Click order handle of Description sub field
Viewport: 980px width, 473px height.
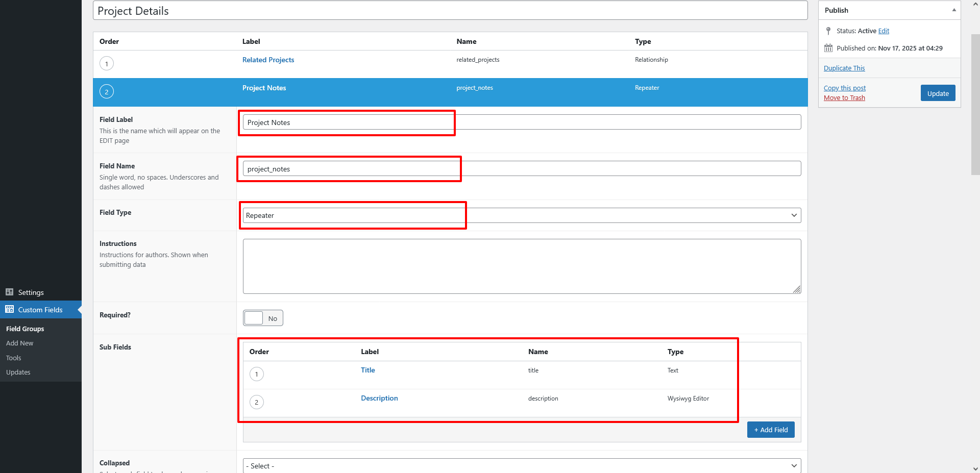tap(256, 402)
